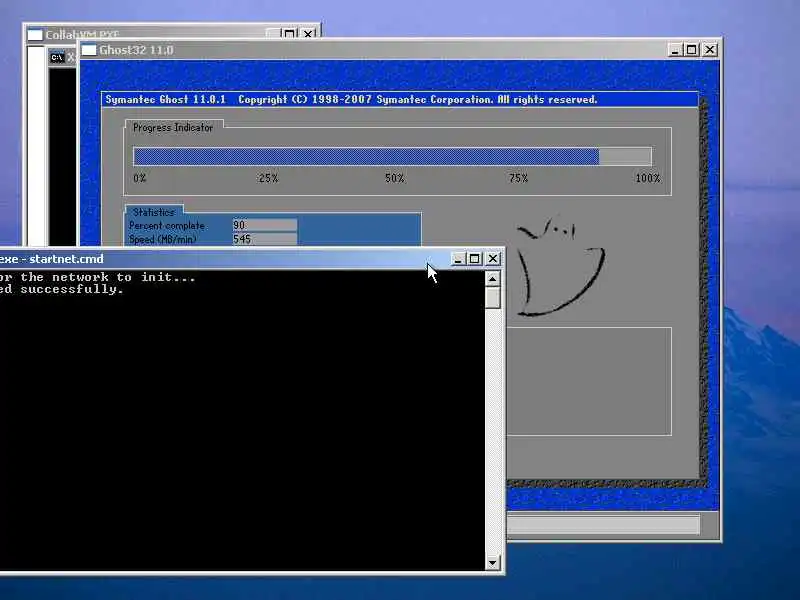Click the Percent complete value 90
This screenshot has width=800, height=600.
click(x=265, y=225)
